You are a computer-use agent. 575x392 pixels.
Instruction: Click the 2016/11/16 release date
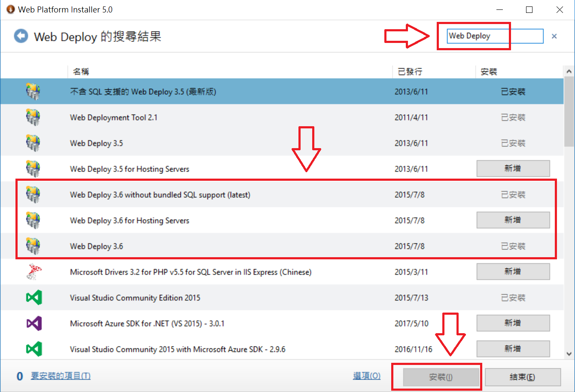click(x=414, y=349)
